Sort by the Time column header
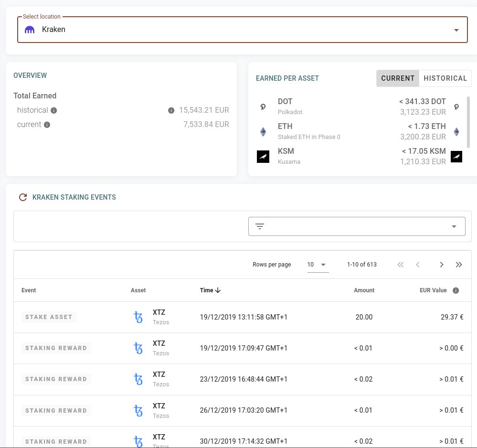The height and width of the screenshot is (448, 477). pos(207,290)
